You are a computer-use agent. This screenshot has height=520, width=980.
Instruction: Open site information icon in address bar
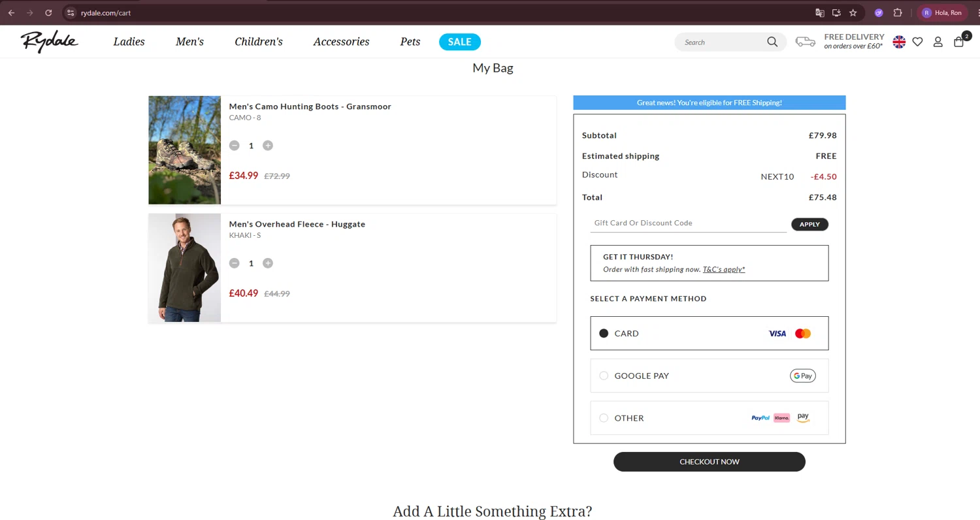coord(71,12)
